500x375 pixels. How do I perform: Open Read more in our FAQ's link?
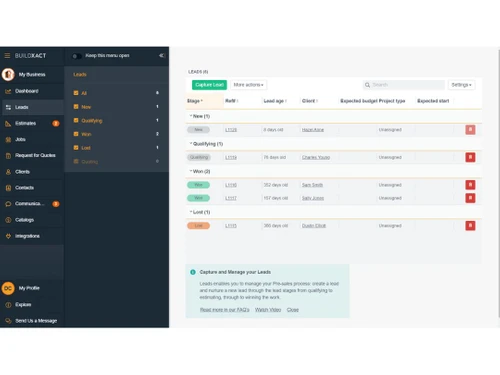click(x=225, y=310)
